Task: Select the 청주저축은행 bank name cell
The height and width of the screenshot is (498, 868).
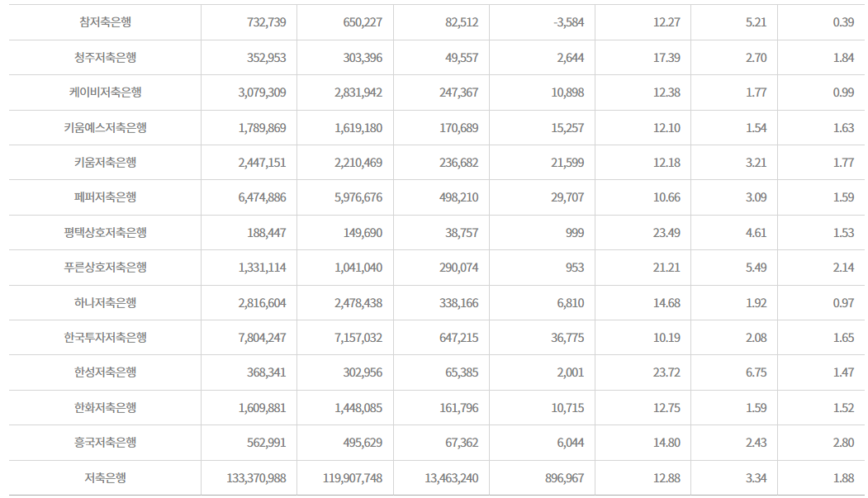Action: click(x=105, y=58)
